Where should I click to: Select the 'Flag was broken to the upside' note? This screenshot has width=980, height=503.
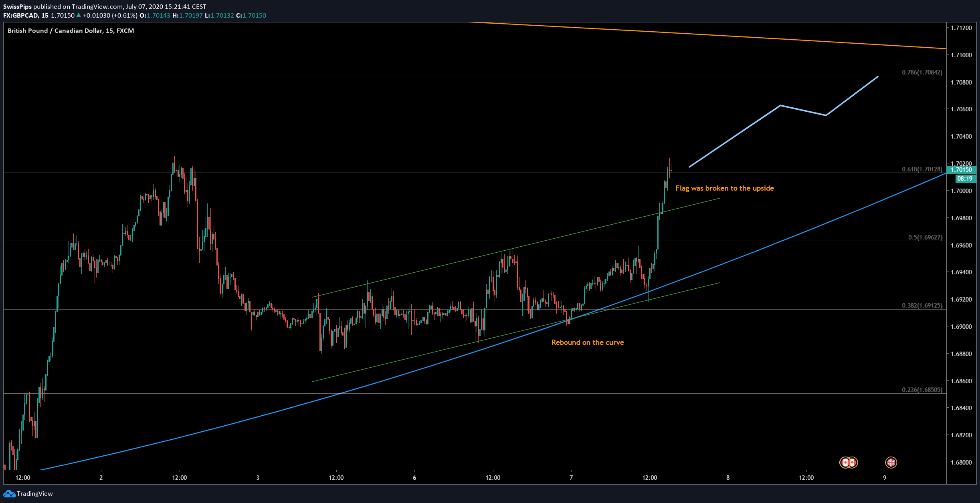[724, 188]
